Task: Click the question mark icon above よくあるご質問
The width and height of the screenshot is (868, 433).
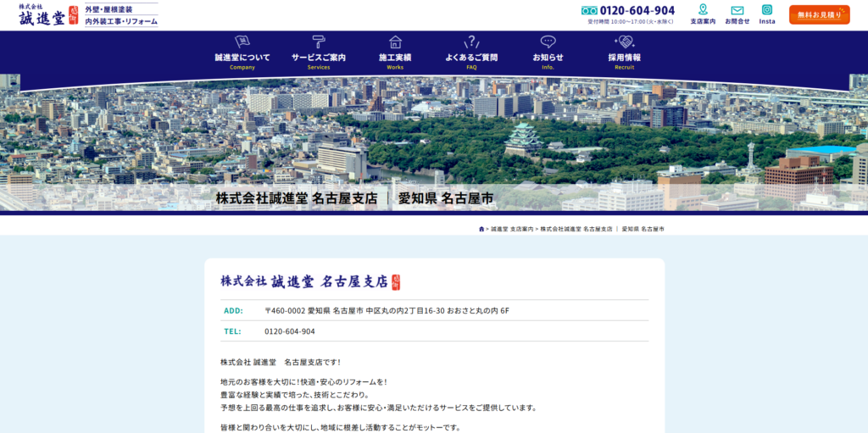Action: point(471,42)
